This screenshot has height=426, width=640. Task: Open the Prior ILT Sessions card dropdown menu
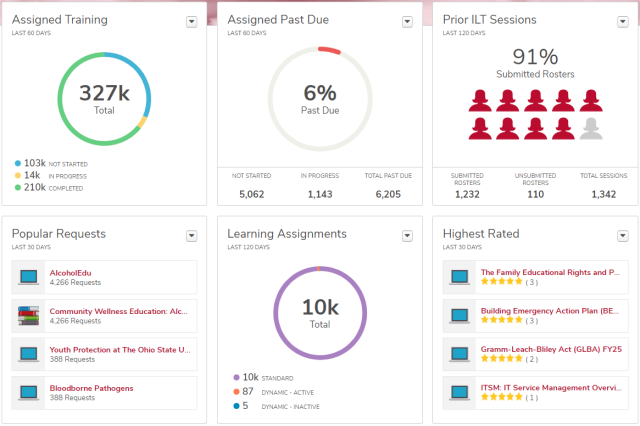click(622, 22)
